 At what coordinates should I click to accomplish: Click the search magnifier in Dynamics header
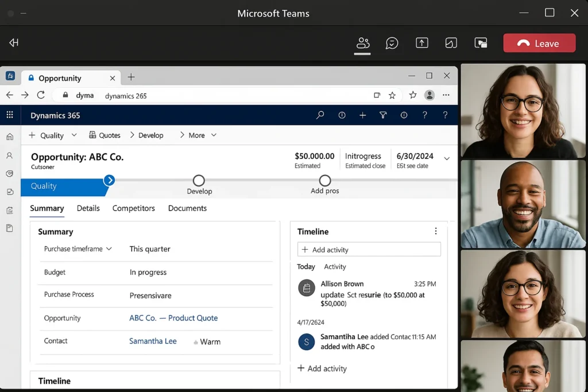pyautogui.click(x=320, y=115)
